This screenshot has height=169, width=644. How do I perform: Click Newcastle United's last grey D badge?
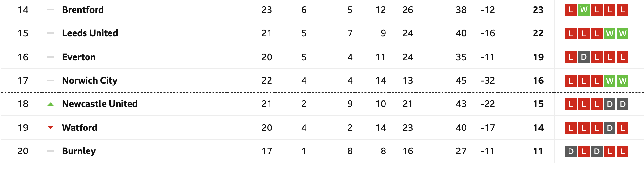click(623, 104)
